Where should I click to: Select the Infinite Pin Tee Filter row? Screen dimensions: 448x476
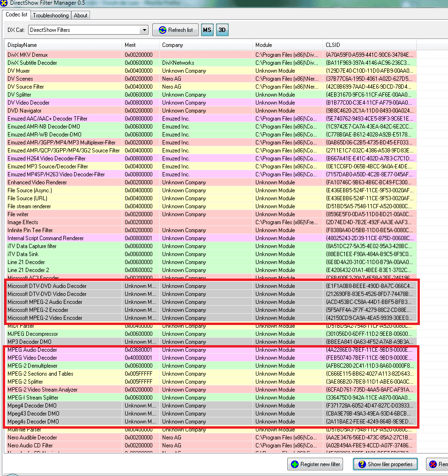tap(211, 230)
